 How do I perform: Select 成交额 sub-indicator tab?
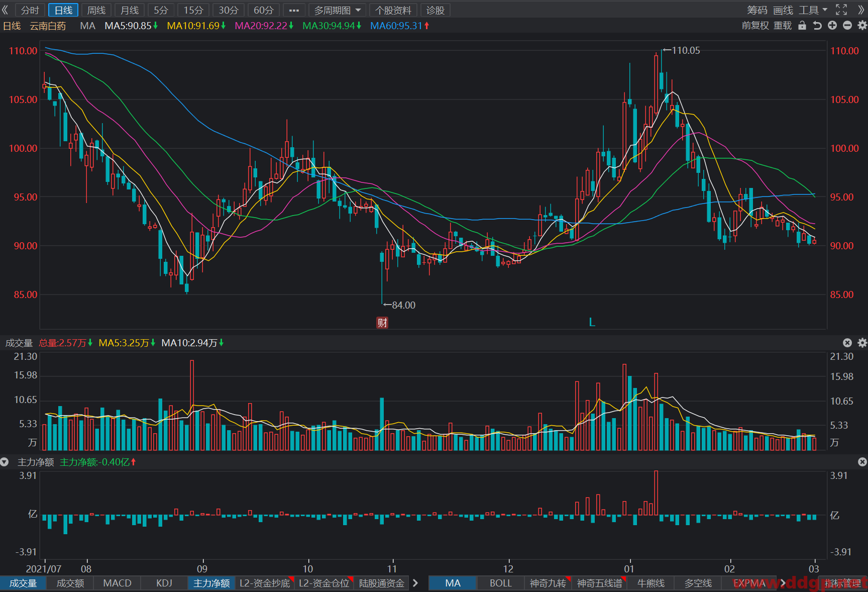[x=70, y=583]
